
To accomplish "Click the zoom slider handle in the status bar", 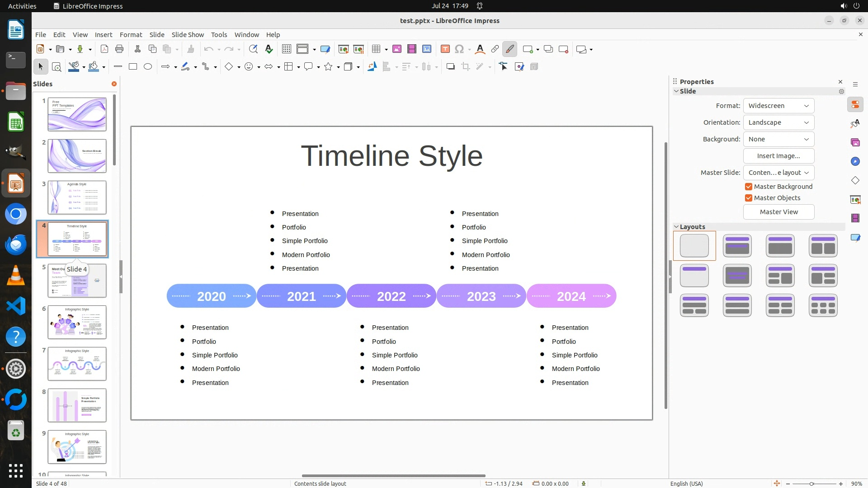I will (811, 484).
